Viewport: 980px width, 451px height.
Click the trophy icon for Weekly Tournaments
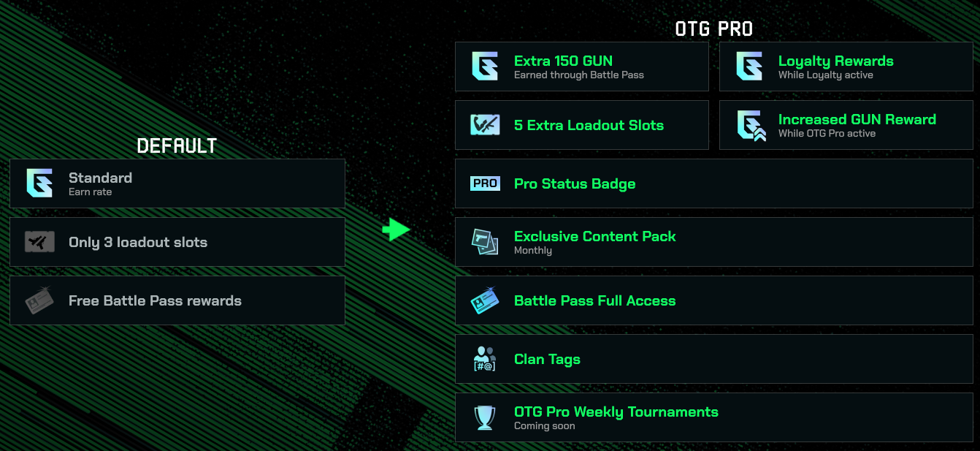[485, 417]
